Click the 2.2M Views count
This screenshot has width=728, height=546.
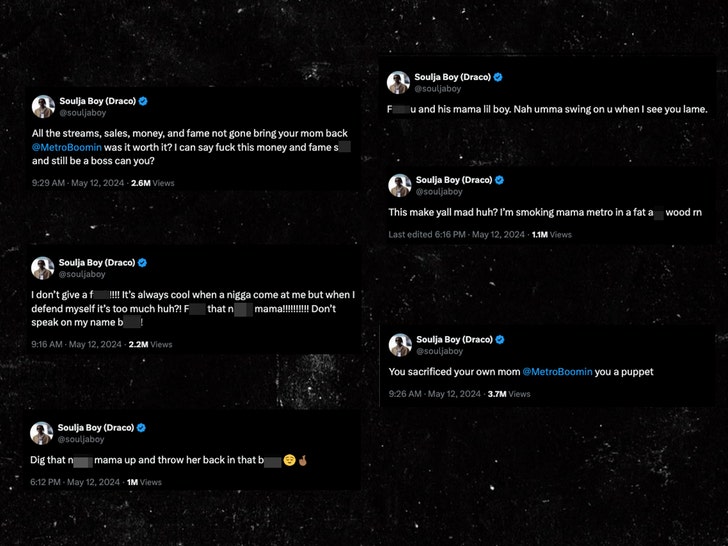click(150, 344)
